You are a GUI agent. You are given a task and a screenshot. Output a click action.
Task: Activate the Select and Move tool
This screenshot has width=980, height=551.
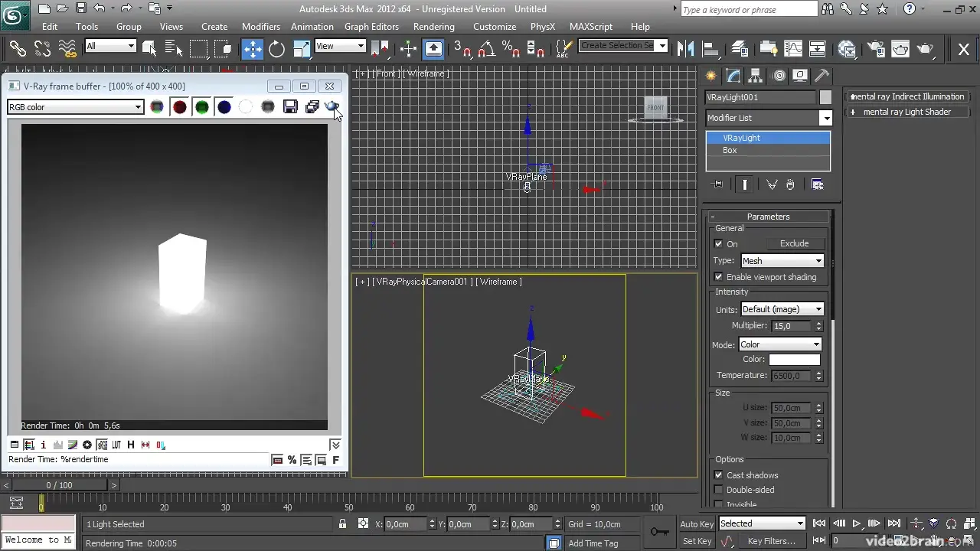coord(252,49)
